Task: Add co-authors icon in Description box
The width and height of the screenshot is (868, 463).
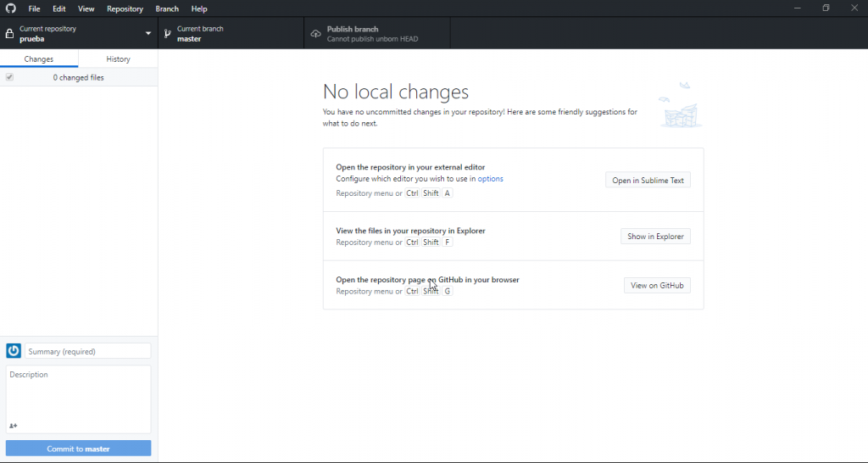Action: point(14,426)
